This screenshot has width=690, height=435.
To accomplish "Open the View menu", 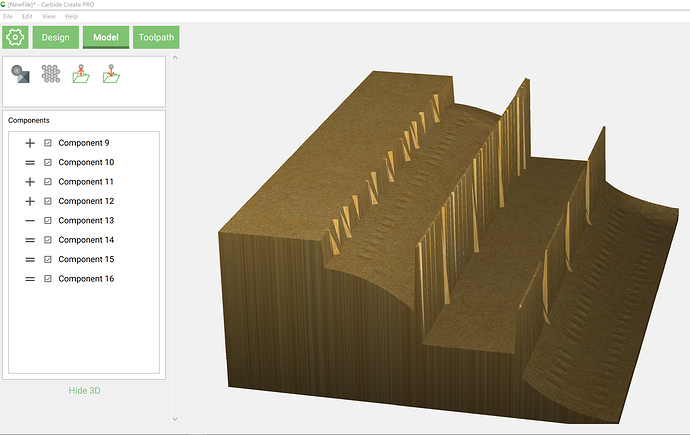I will [x=46, y=17].
